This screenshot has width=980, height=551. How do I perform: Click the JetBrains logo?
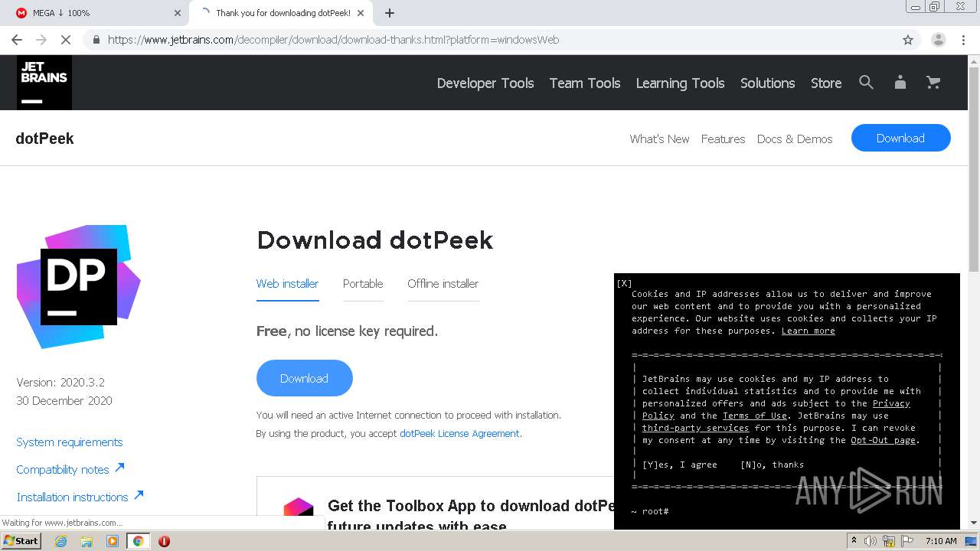44,83
